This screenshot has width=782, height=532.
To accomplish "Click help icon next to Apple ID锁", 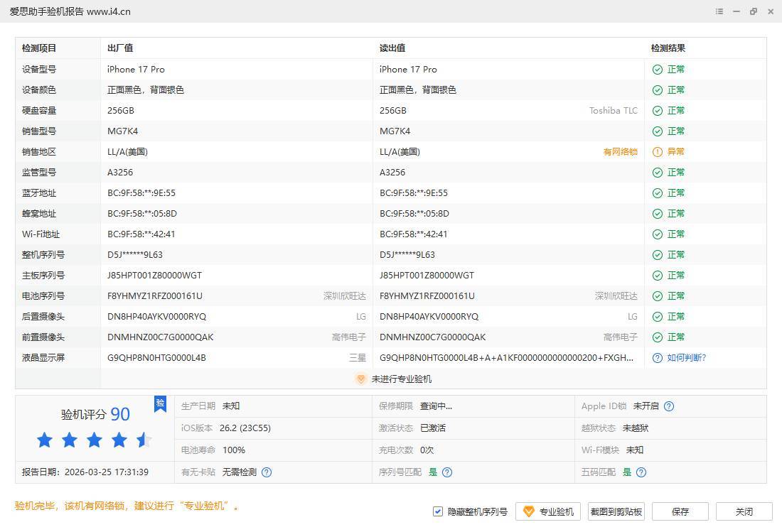I will pyautogui.click(x=668, y=406).
